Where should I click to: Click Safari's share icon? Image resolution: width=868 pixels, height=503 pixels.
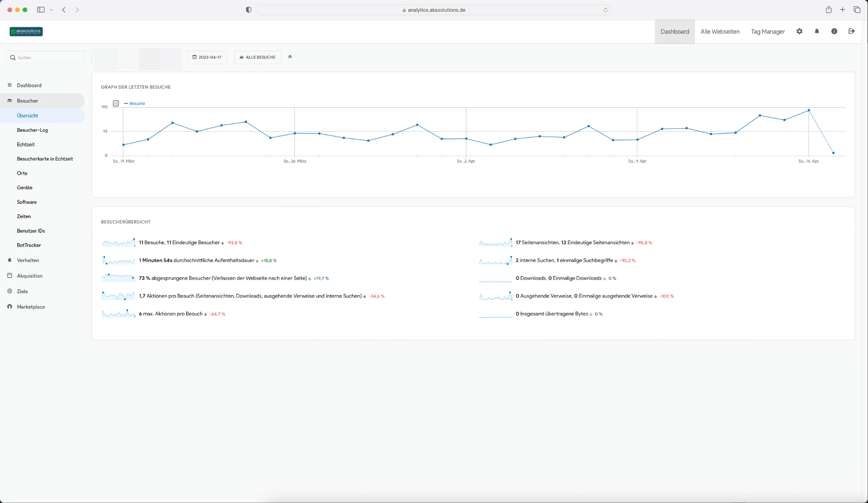(828, 9)
